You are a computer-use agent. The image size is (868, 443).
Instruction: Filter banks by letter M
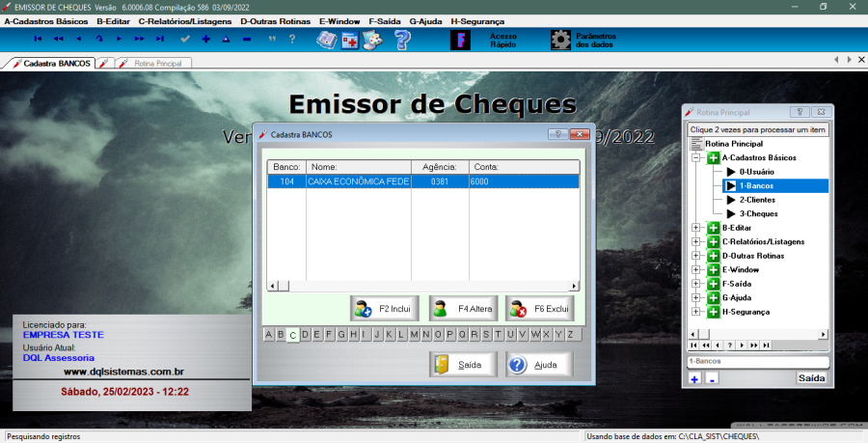[x=414, y=335]
